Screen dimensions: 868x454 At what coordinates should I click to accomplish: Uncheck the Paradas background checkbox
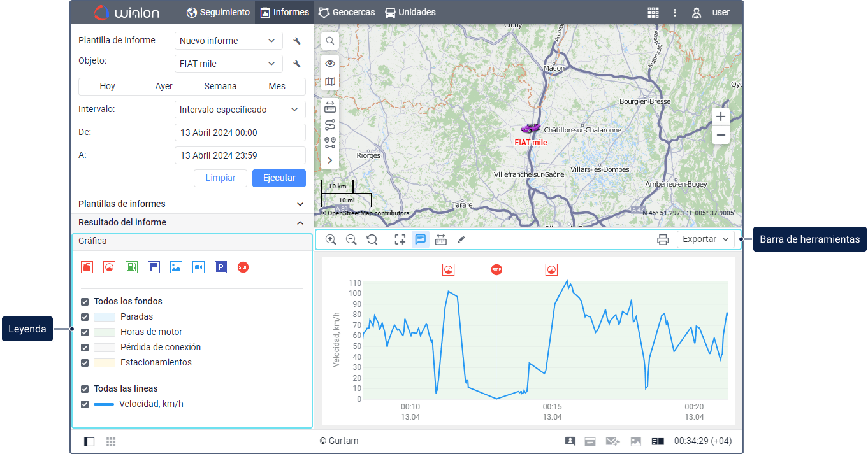coord(85,317)
